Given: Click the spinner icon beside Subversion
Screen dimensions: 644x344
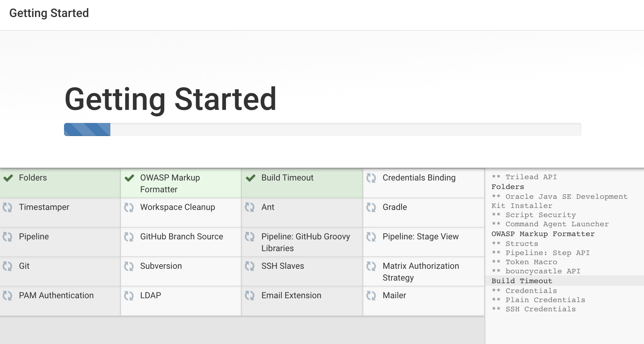Looking at the screenshot, I should (129, 266).
